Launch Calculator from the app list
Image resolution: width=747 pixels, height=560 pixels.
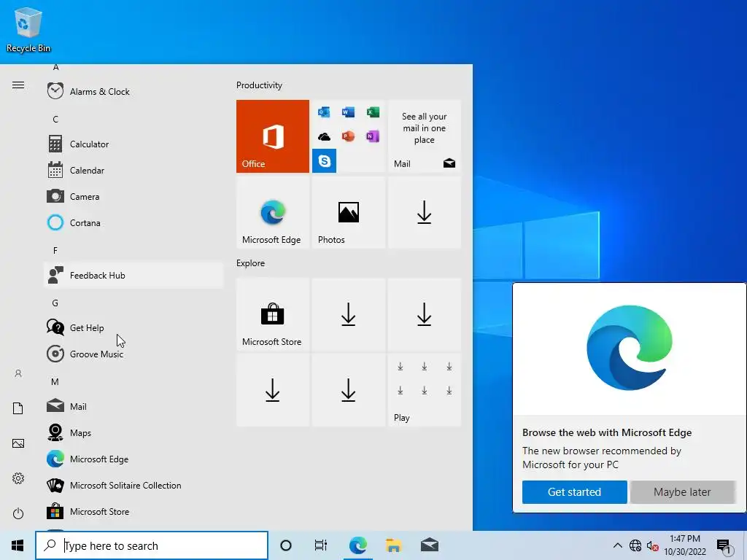click(x=133, y=144)
